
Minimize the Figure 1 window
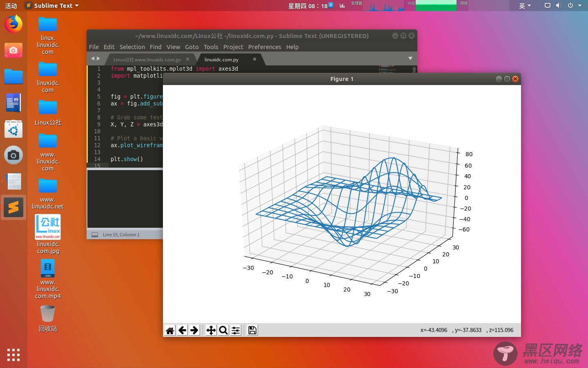pyautogui.click(x=499, y=79)
